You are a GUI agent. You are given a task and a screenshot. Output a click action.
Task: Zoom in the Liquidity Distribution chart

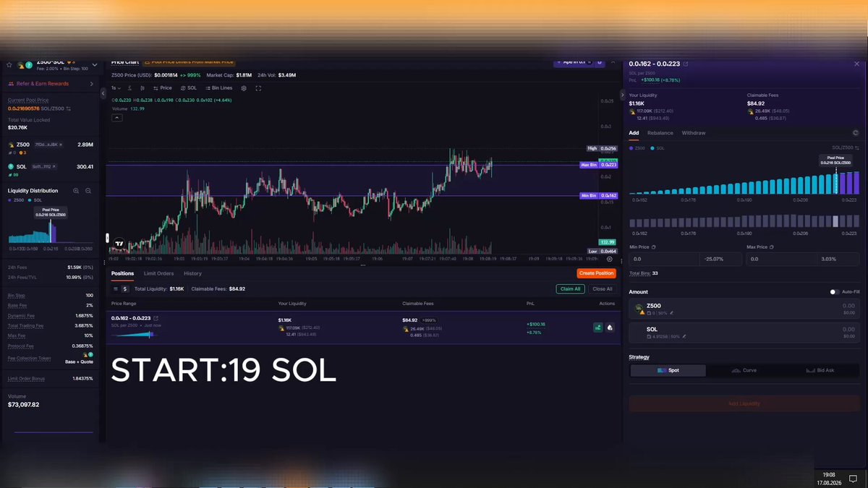(76, 191)
